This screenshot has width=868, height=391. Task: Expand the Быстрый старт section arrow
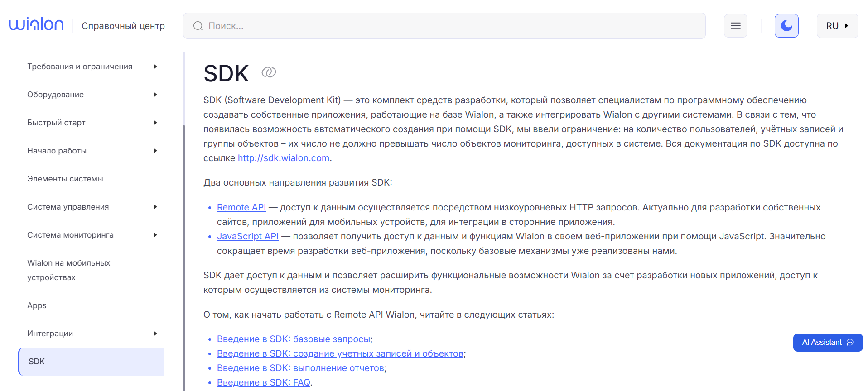point(155,123)
